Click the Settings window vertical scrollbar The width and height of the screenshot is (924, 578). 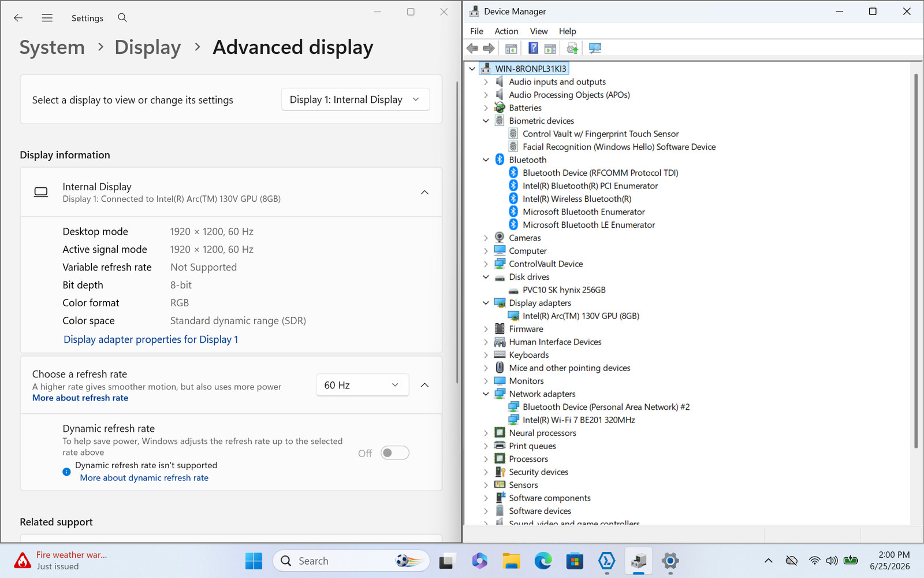pos(457,231)
